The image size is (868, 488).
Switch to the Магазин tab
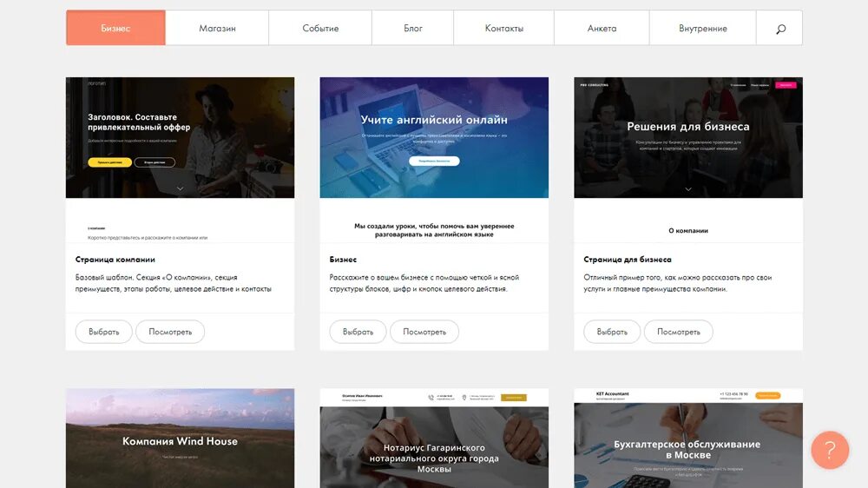(x=217, y=28)
